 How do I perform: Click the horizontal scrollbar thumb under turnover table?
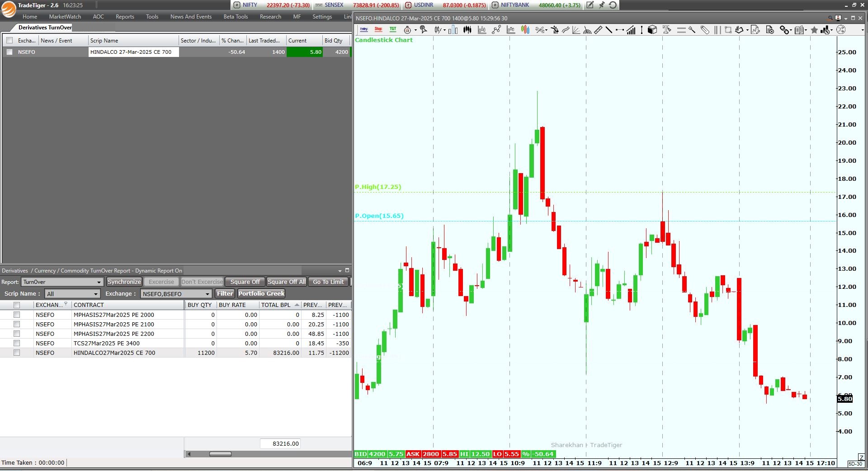tap(220, 454)
